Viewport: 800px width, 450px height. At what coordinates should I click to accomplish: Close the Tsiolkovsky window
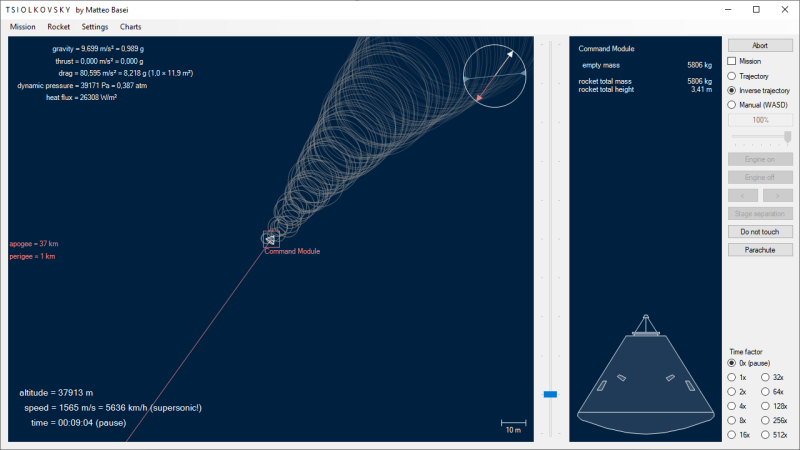tap(785, 10)
